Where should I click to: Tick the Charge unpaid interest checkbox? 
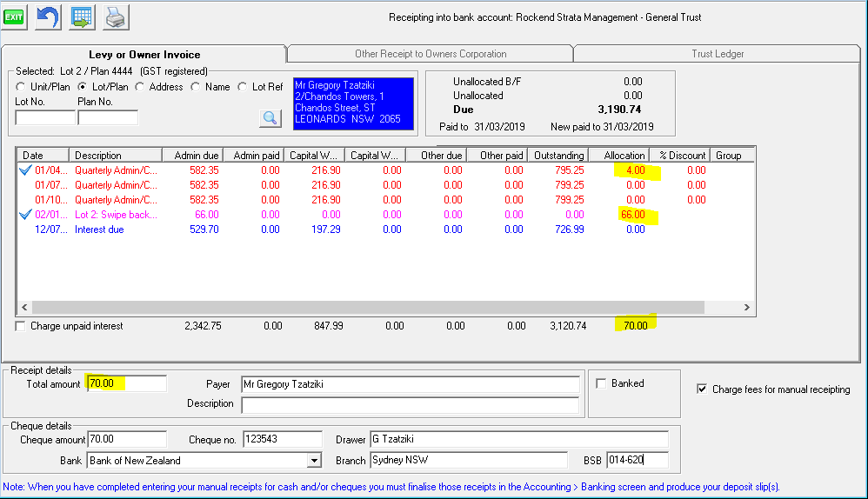(x=21, y=326)
